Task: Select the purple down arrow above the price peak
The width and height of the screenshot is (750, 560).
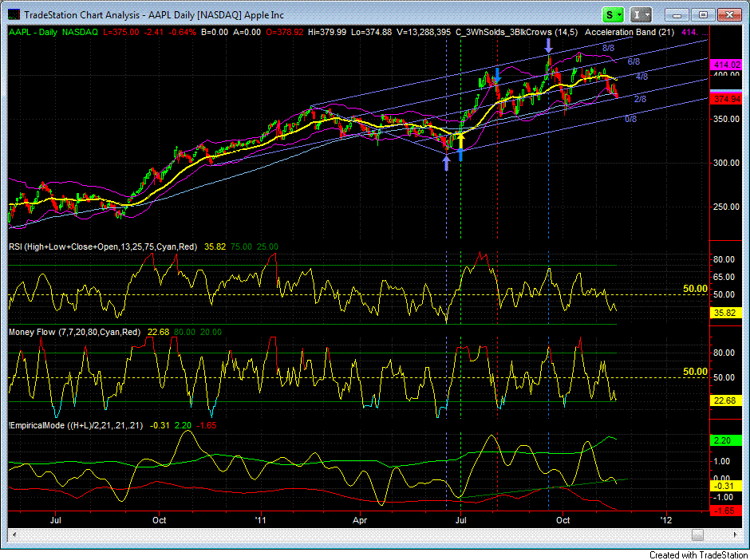Action: tap(549, 46)
